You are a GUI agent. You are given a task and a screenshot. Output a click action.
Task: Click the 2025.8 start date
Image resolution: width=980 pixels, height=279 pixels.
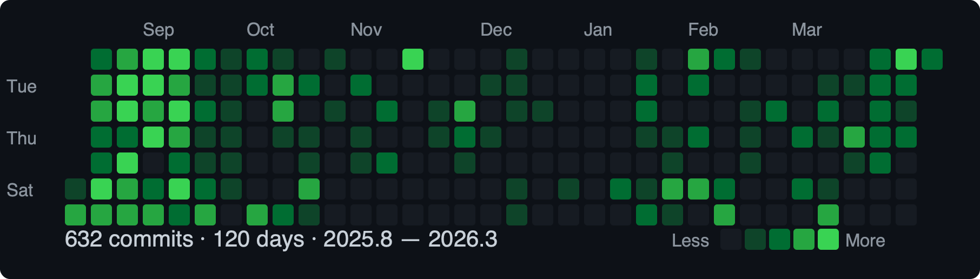pos(357,239)
